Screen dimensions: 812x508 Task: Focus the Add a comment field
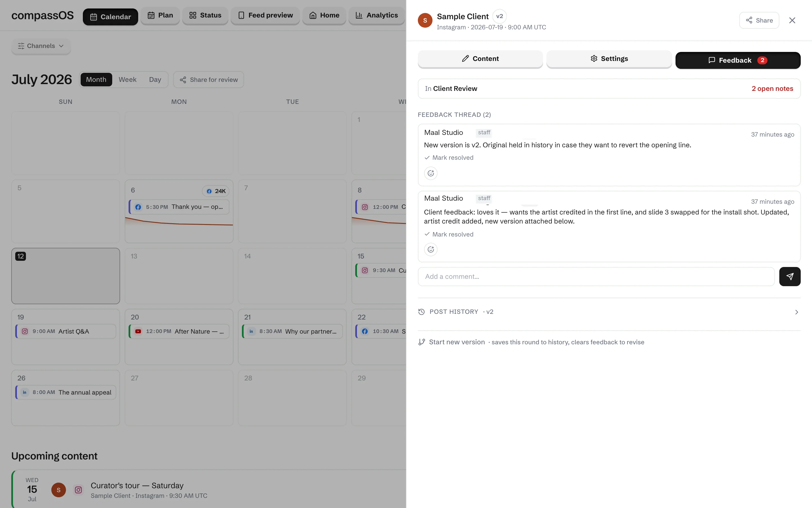tap(596, 277)
